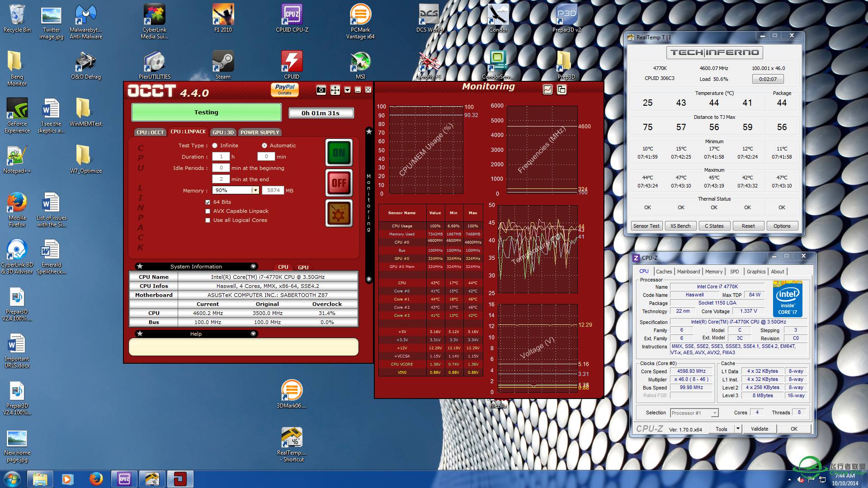Image resolution: width=868 pixels, height=488 pixels.
Task: Switch to System Information GPU tab
Action: pyautogui.click(x=303, y=267)
